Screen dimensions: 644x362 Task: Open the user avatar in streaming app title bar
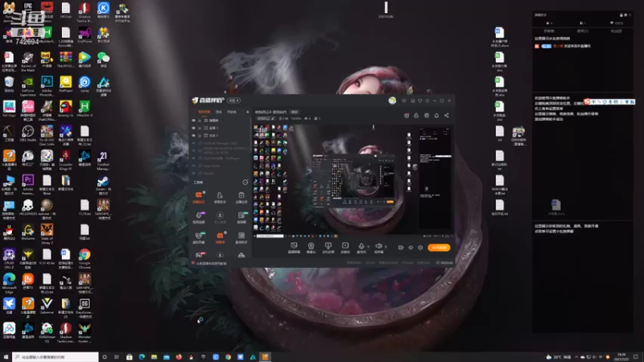click(392, 101)
